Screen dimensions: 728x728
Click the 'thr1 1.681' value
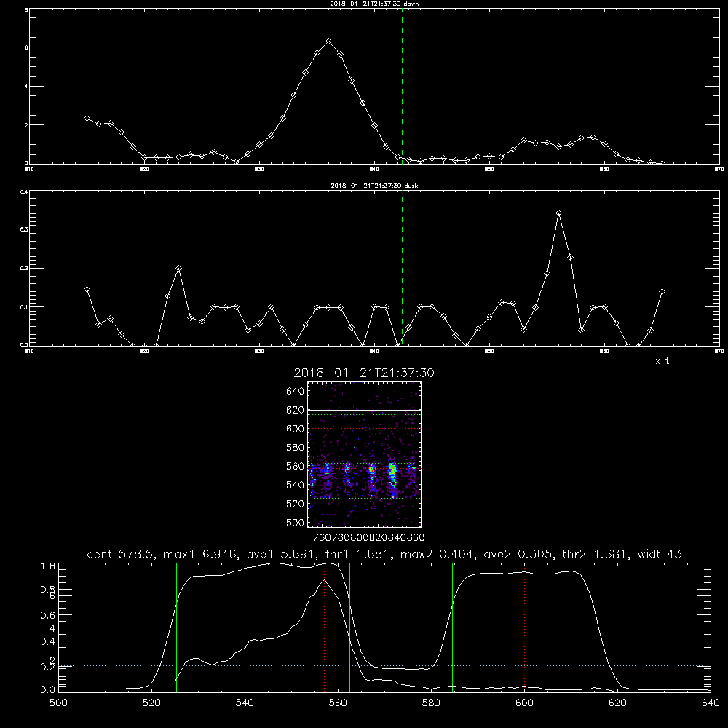356,554
